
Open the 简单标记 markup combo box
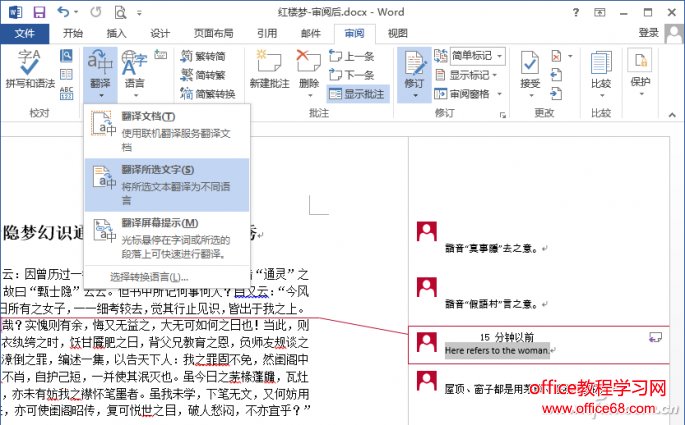(477, 56)
